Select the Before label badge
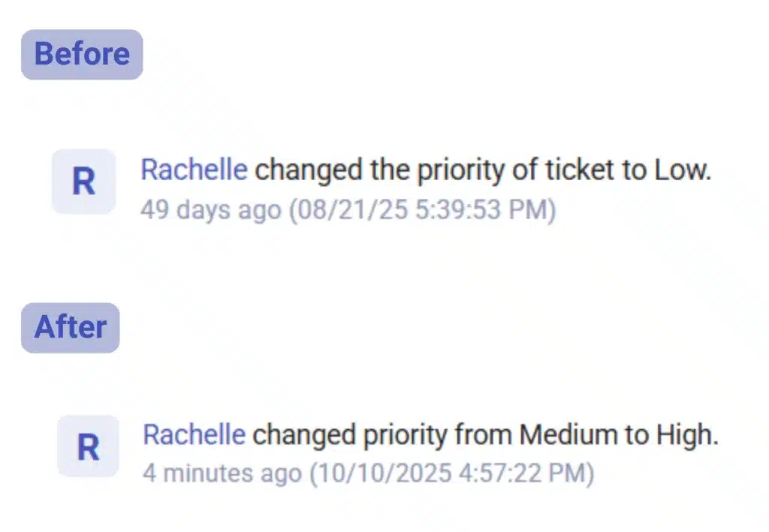 82,55
